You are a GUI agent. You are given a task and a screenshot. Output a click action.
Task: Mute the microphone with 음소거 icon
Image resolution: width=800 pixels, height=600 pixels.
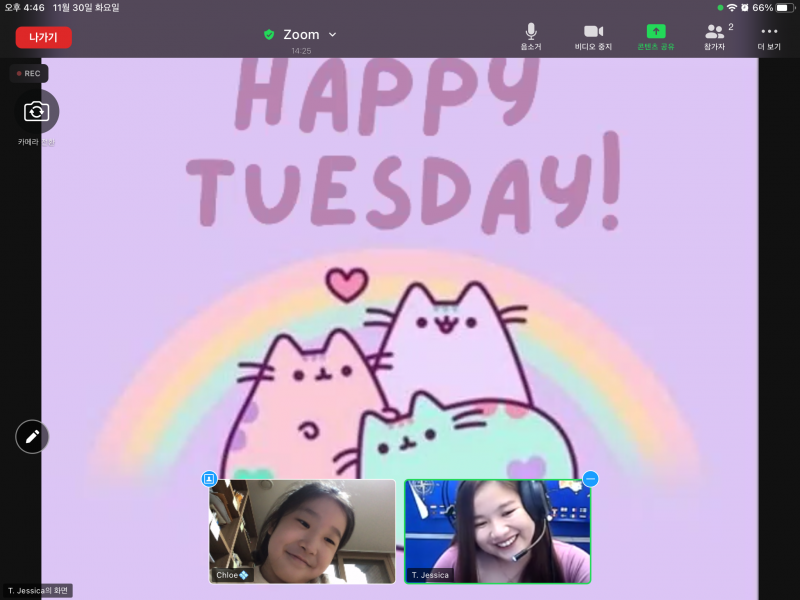click(x=531, y=36)
